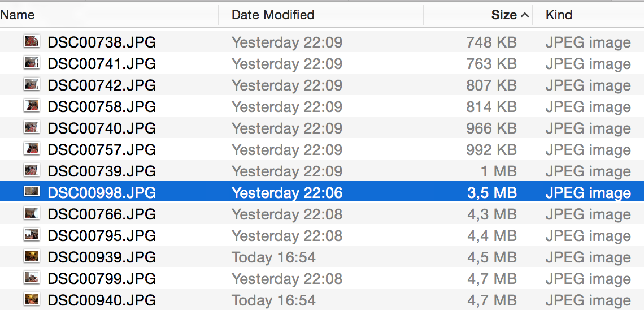
Task: Click the DSC00758.JPG thumbnail icon
Action: coord(32,106)
